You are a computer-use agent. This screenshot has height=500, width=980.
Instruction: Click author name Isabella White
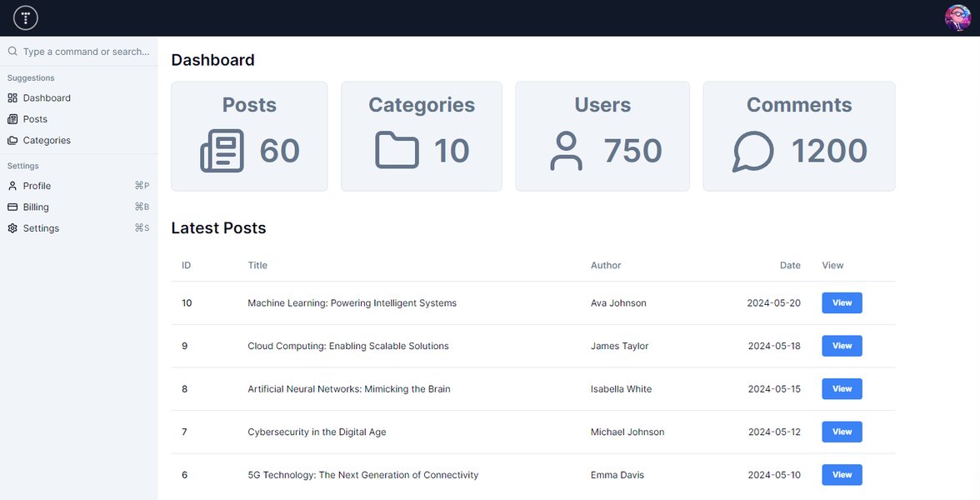(622, 389)
